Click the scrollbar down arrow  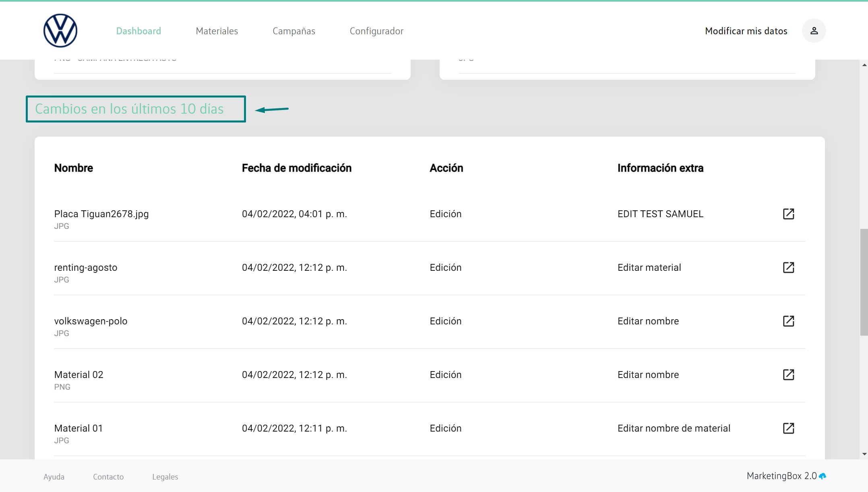(x=864, y=454)
